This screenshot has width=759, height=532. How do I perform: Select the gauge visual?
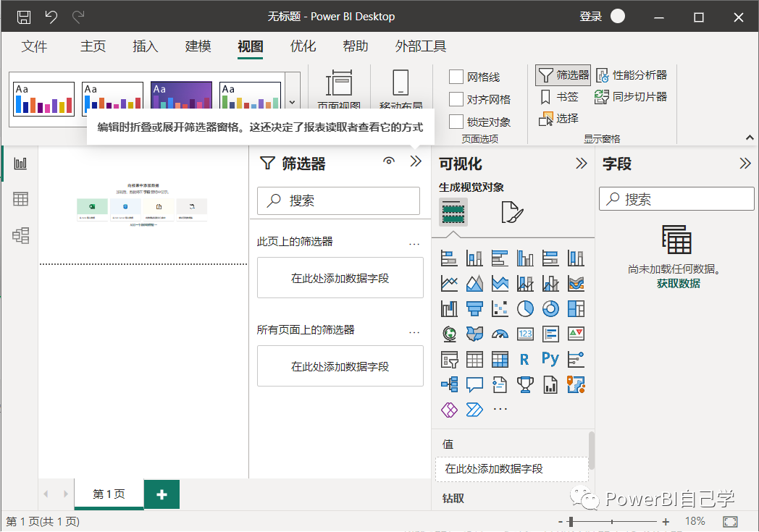pyautogui.click(x=500, y=334)
